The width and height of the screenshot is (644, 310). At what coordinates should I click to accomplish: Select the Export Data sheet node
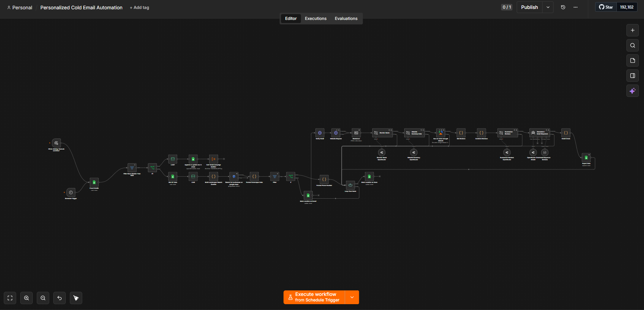(586, 157)
